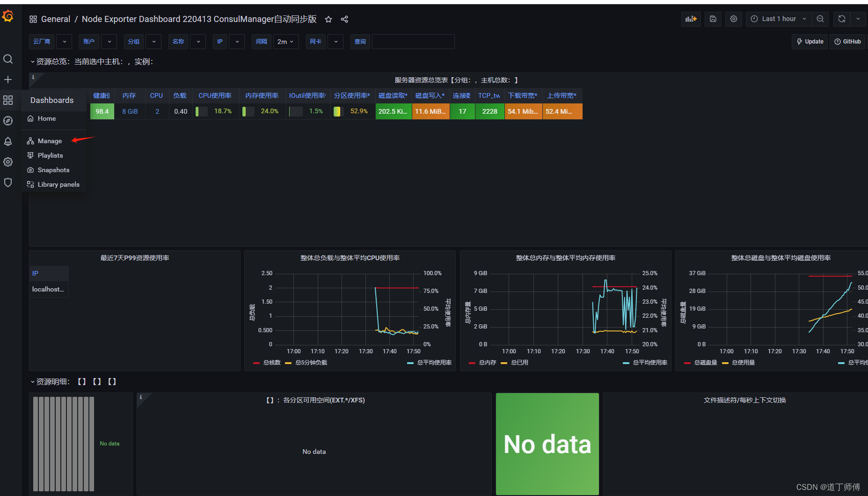This screenshot has height=496, width=868.
Task: Click the Add panel icon
Action: point(691,19)
